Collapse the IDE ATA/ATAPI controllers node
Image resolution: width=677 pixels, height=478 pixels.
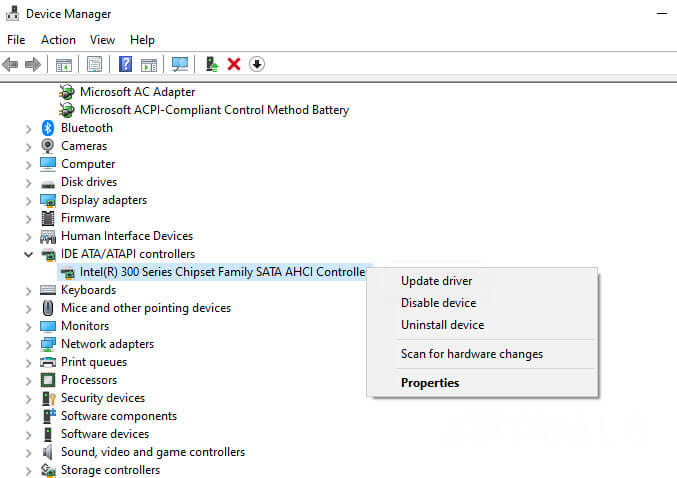click(x=28, y=254)
